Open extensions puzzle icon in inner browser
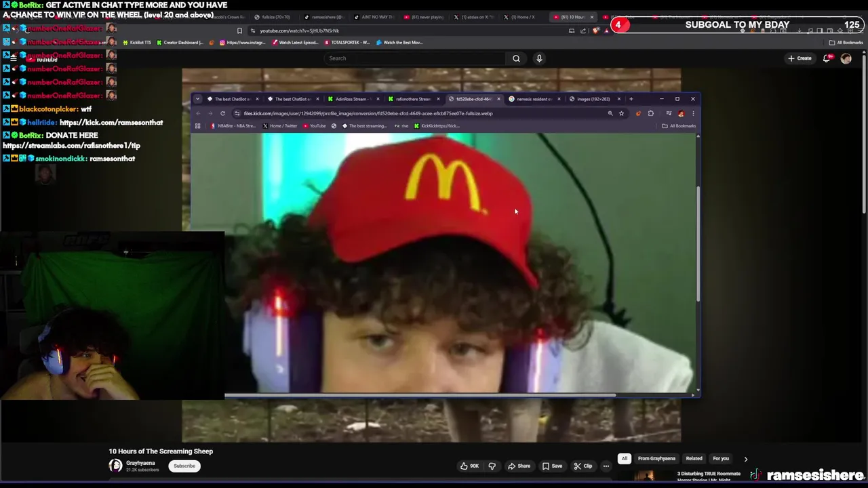 point(650,113)
